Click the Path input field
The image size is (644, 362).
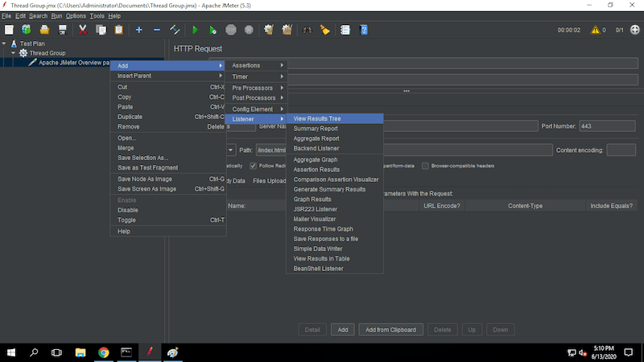[x=404, y=150]
